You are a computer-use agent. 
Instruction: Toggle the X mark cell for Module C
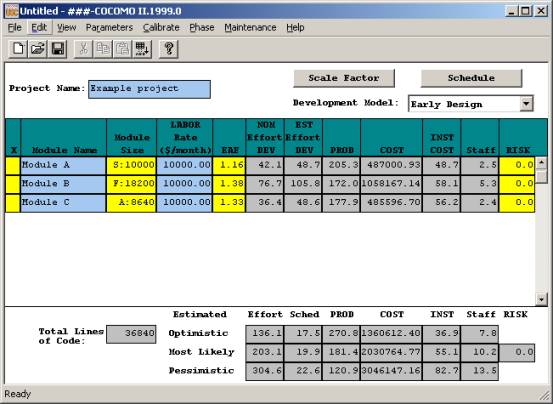tap(13, 203)
